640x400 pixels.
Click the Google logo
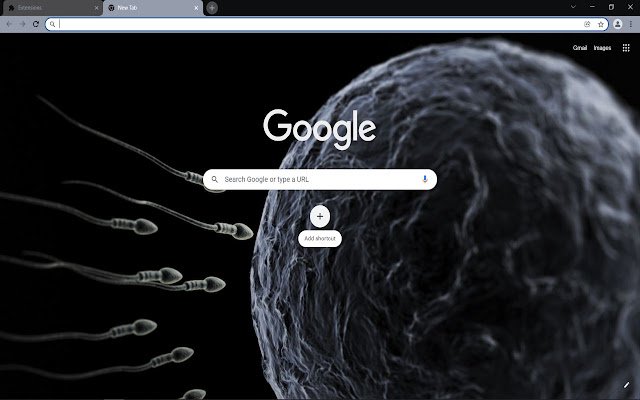click(x=320, y=129)
